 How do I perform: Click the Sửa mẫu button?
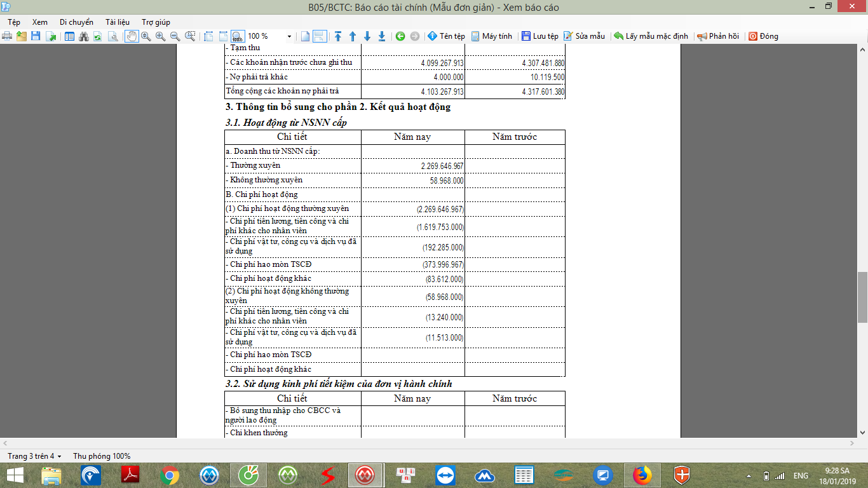(x=584, y=36)
